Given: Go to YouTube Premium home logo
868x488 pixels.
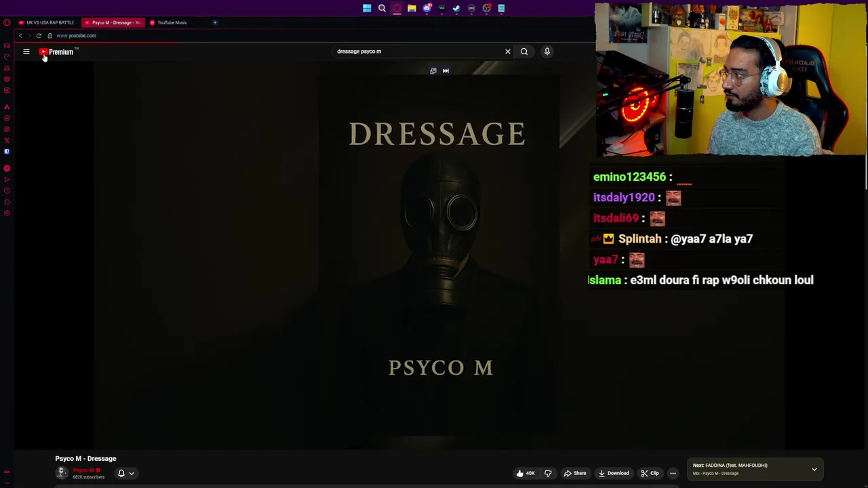Looking at the screenshot, I should (x=58, y=52).
